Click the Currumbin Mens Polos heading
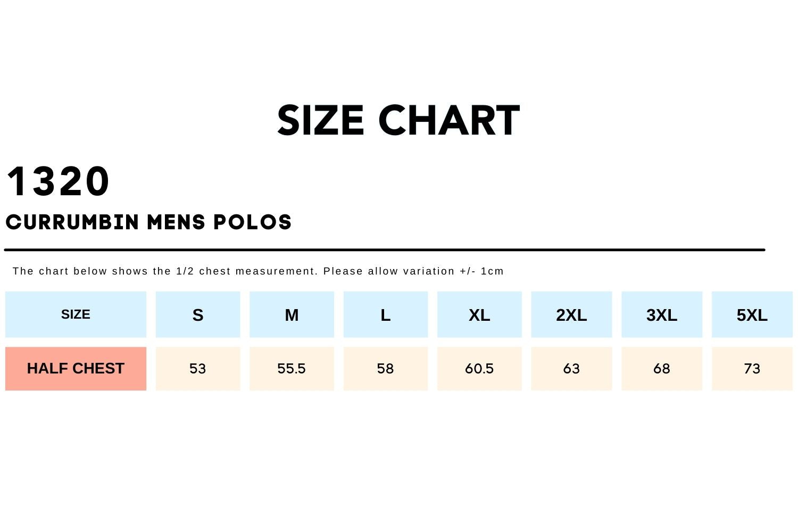Image resolution: width=798 pixels, height=532 pixels. tap(149, 222)
